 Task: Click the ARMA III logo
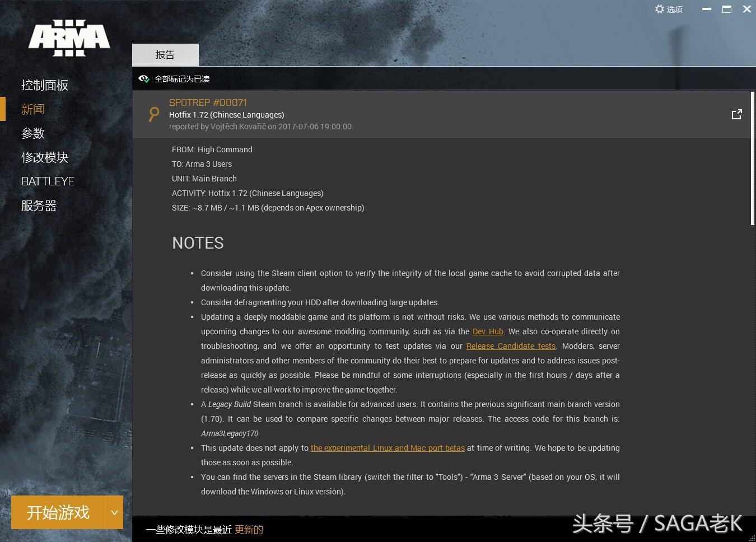[69, 38]
